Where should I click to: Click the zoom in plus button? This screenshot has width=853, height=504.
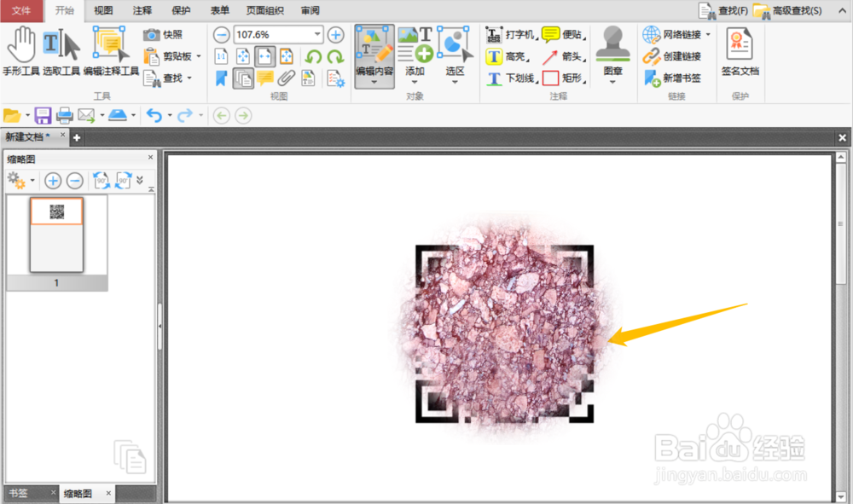(335, 35)
